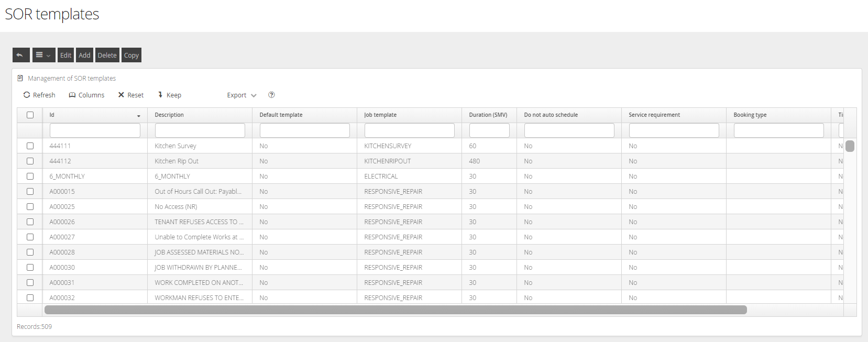Tick the checkbox for row A000027

point(30,237)
